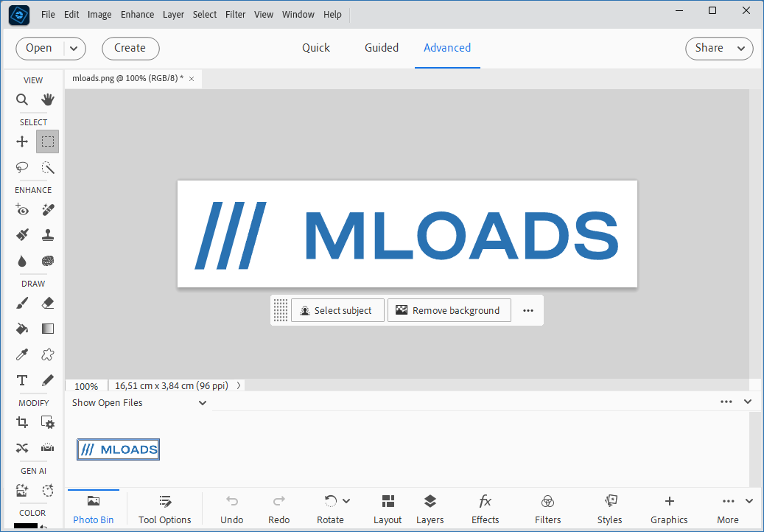Expand the Open button dropdown arrow
The image size is (764, 532).
pyautogui.click(x=74, y=48)
